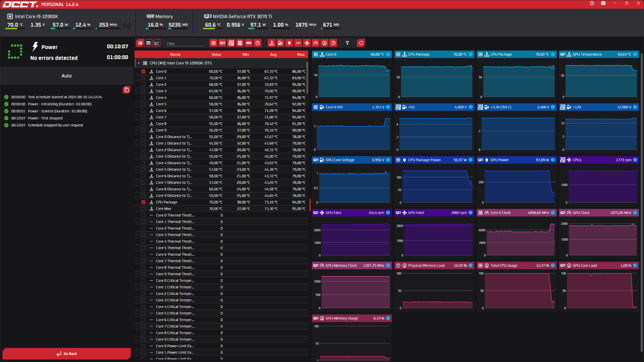This screenshot has height=362, width=644.
Task: Open info for CPU Package Power graph
Action: [471, 160]
